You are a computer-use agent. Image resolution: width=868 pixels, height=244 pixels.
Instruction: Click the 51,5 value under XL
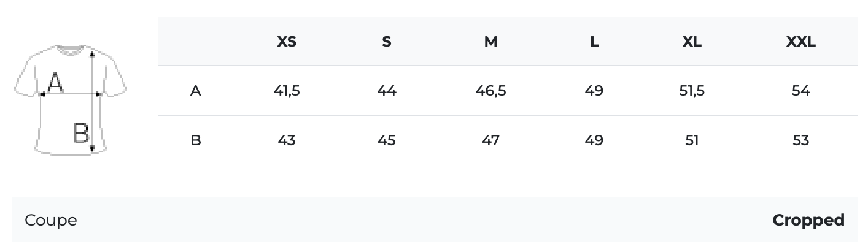[692, 91]
